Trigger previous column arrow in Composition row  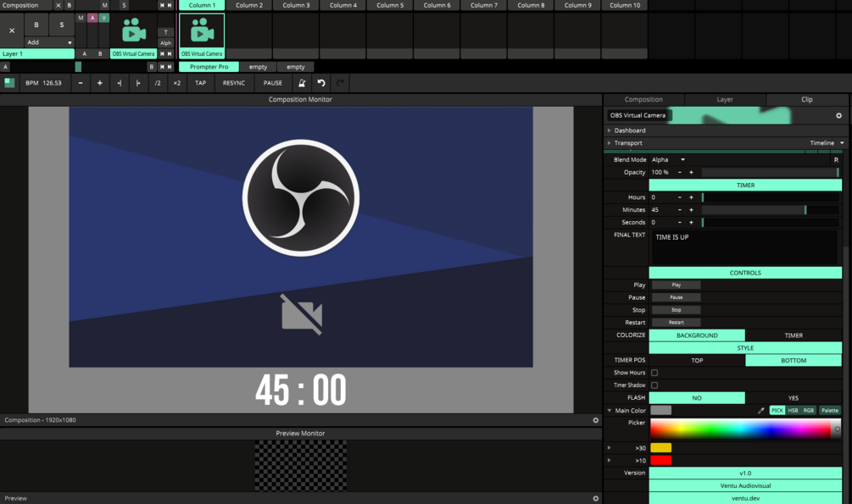(x=162, y=5)
